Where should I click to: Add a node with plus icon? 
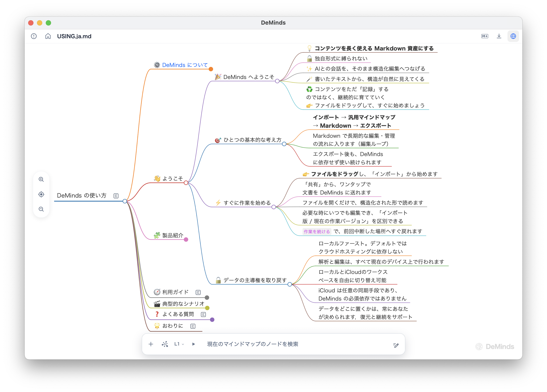[x=151, y=344]
